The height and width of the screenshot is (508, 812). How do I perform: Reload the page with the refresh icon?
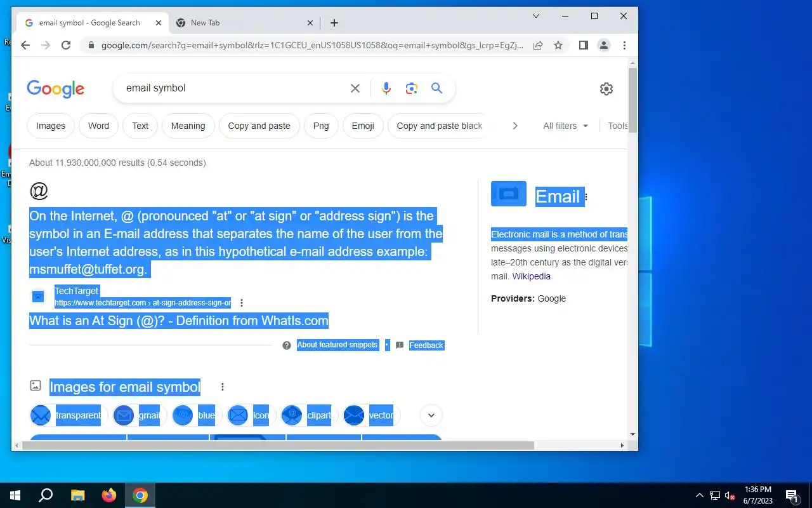66,45
